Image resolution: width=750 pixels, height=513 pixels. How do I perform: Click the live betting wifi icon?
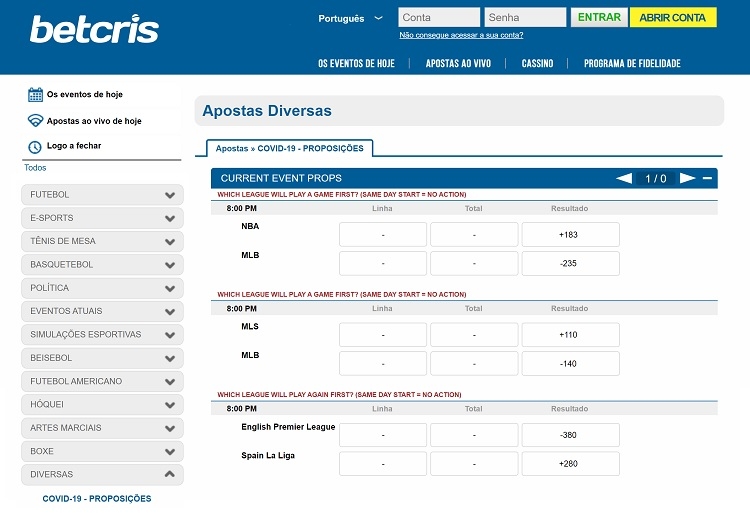click(x=35, y=121)
